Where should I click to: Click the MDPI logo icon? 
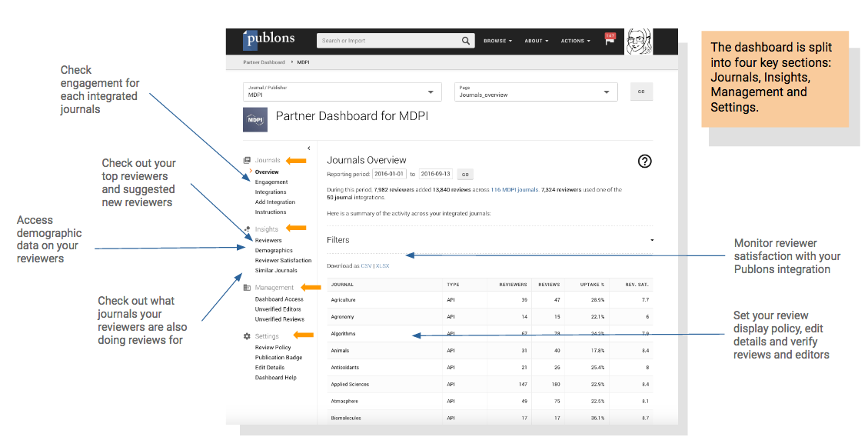[x=254, y=120]
